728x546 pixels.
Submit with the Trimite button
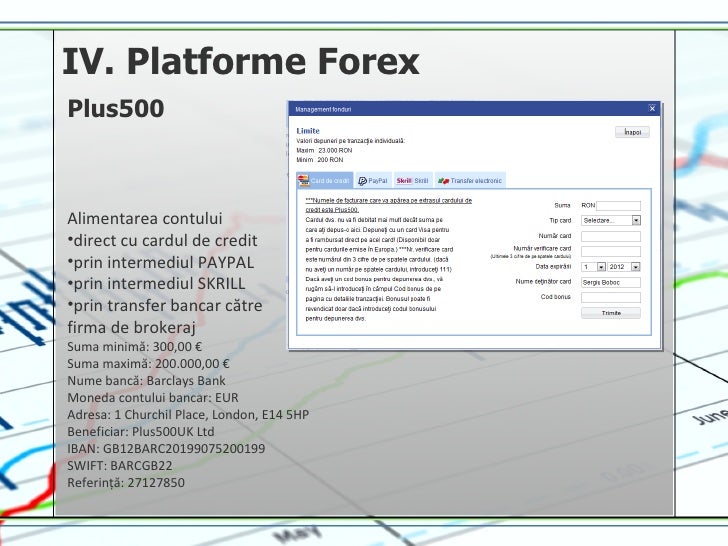pyautogui.click(x=611, y=313)
